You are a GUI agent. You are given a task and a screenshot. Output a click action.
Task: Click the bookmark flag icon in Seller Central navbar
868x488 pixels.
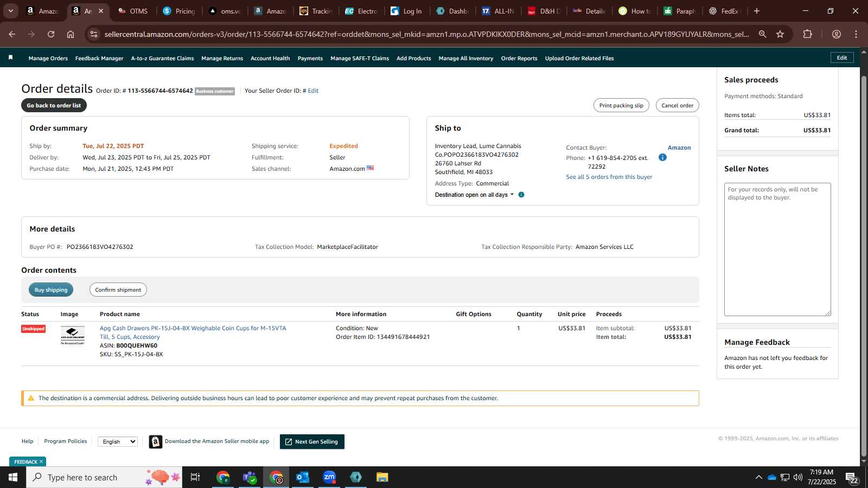coord(10,57)
